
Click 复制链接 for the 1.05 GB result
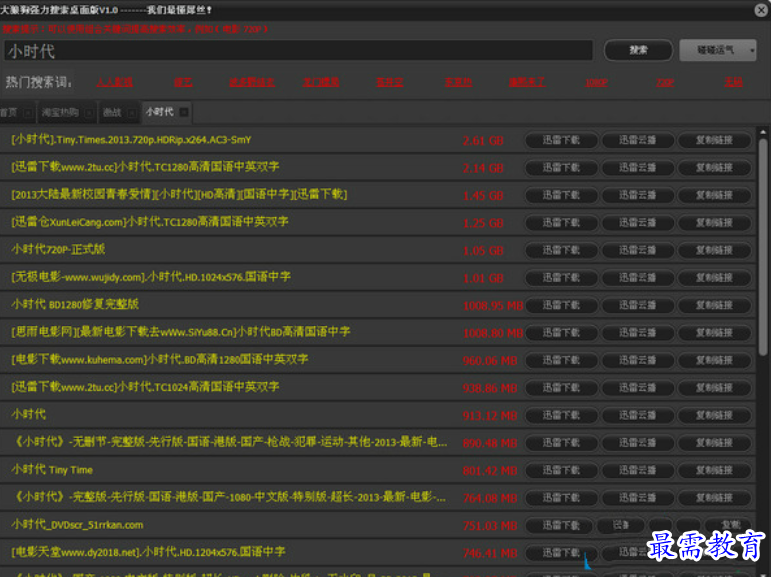coord(714,250)
